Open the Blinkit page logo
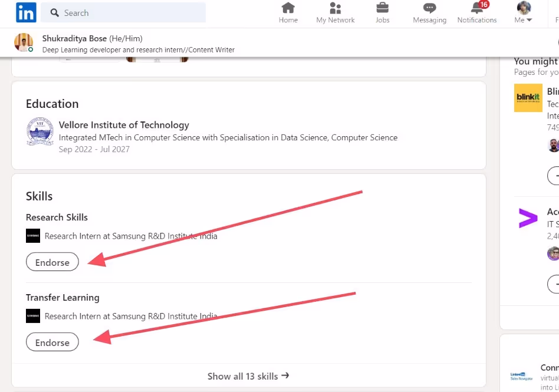Image resolution: width=559 pixels, height=392 pixels. coord(528,98)
